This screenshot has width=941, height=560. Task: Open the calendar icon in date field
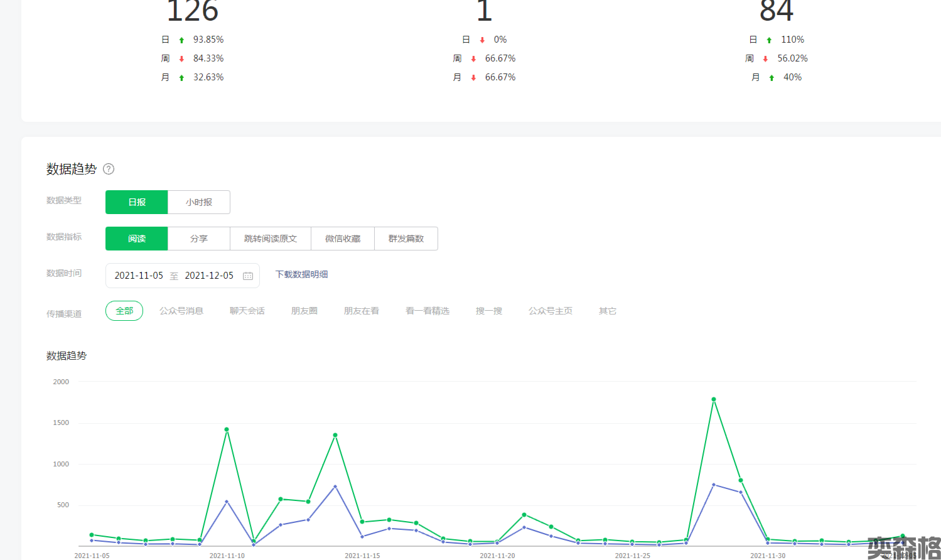pos(248,276)
